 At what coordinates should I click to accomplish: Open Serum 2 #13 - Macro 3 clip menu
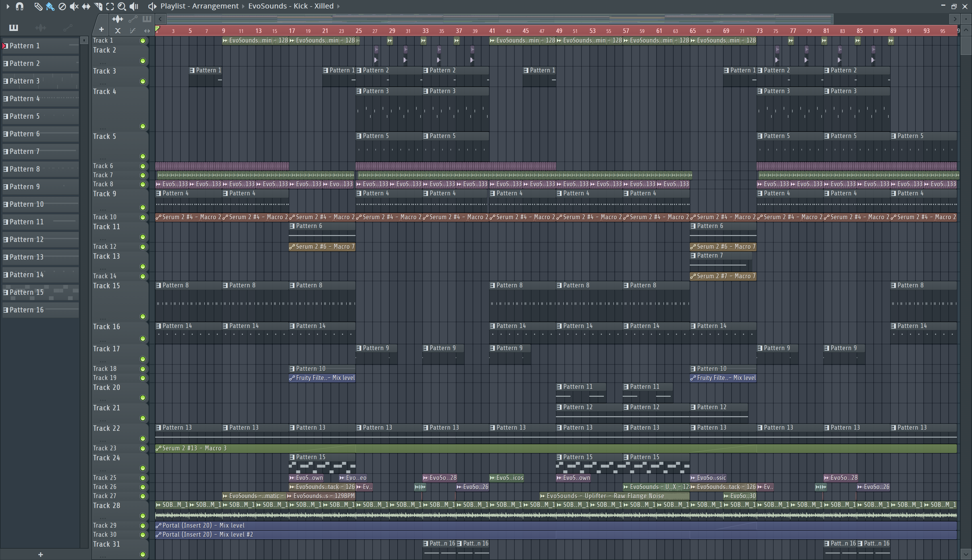click(x=158, y=448)
